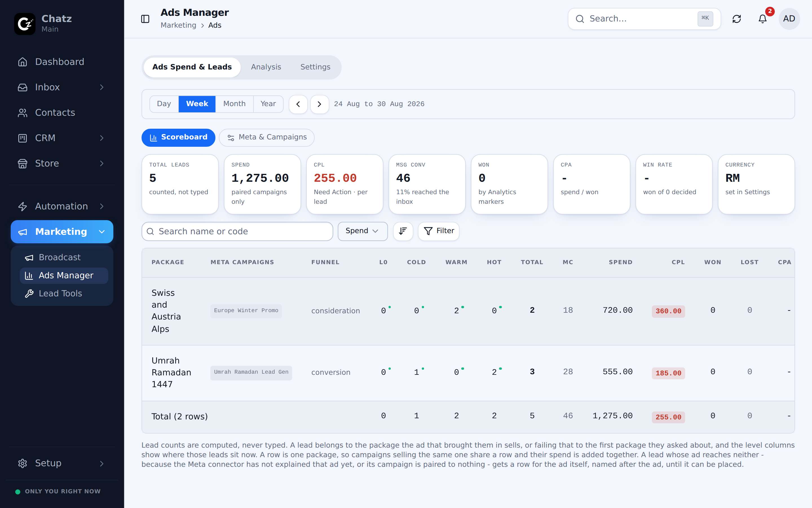812x508 pixels.
Task: Show the Scoreboard view
Action: (x=178, y=137)
